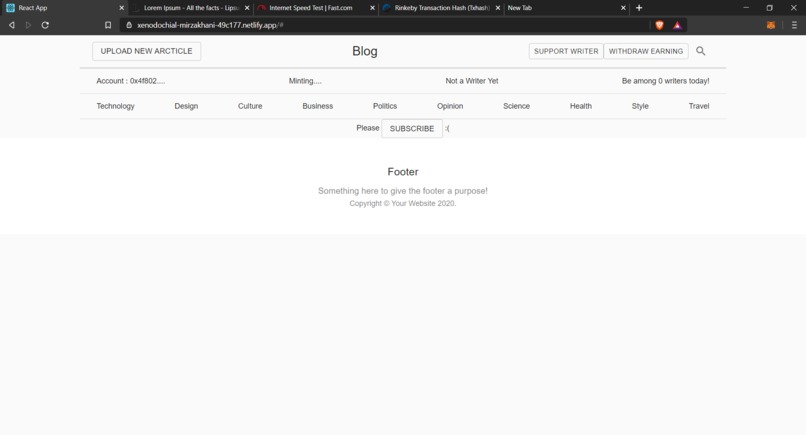Click the Copyright Your Website 2020 text

403,203
